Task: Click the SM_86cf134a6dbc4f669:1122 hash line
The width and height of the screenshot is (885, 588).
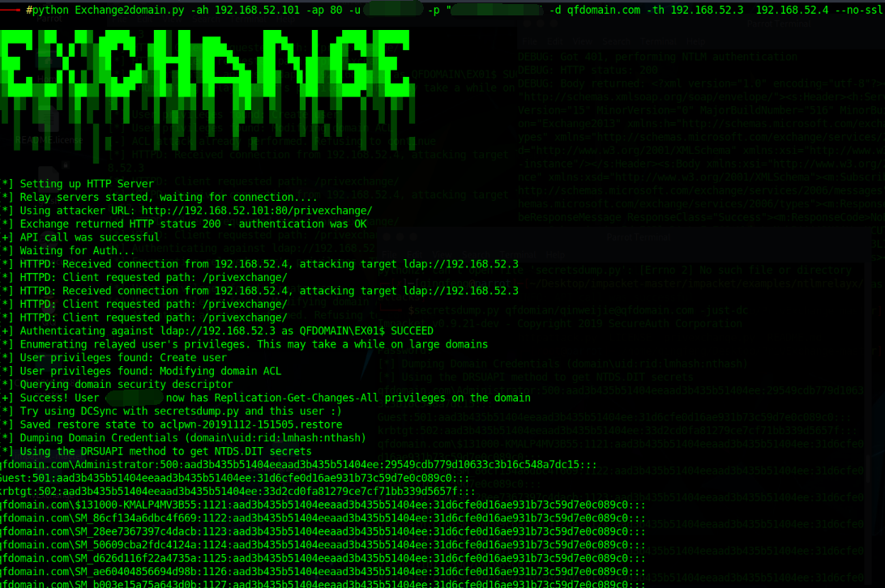Action: tap(323, 518)
